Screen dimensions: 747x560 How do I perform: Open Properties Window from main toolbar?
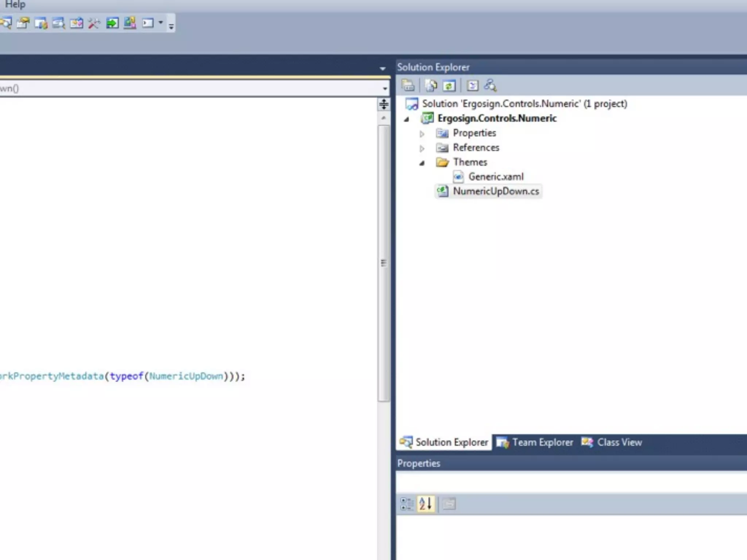coord(23,24)
